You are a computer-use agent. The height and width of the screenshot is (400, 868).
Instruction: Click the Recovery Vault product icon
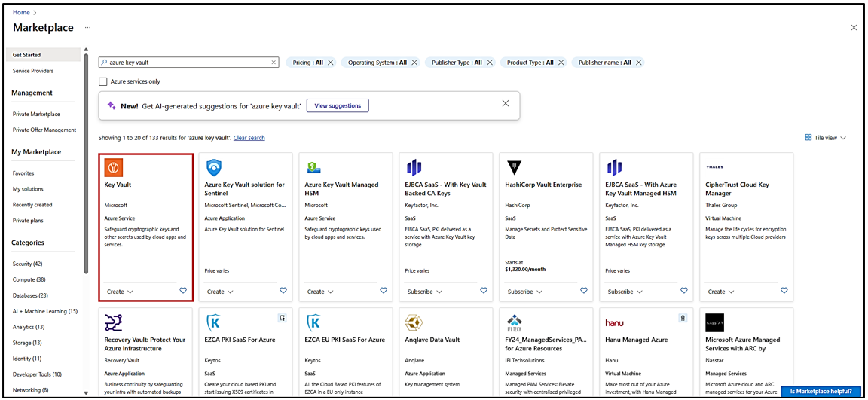tap(114, 322)
